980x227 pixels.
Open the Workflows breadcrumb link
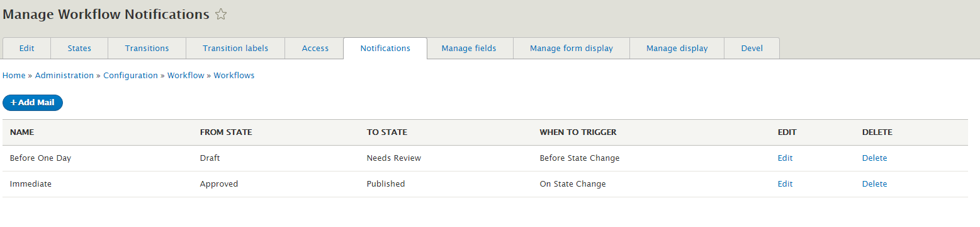(x=234, y=75)
